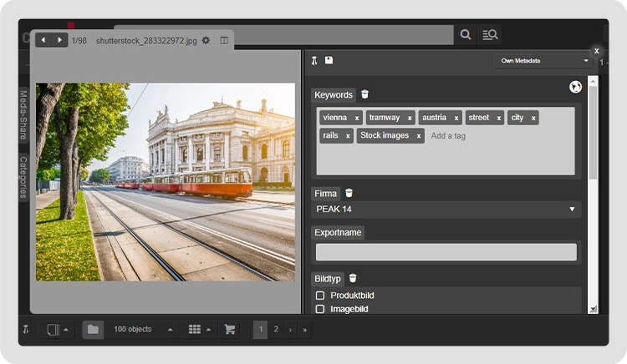Click the folder icon in bottom bar

[93, 329]
